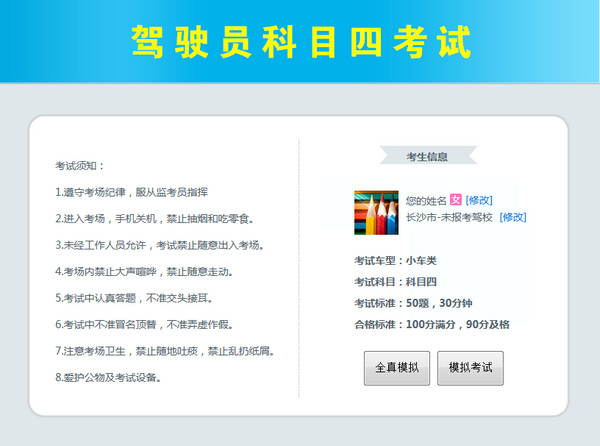Select the colored pencils avatar thumbnail

point(376,212)
